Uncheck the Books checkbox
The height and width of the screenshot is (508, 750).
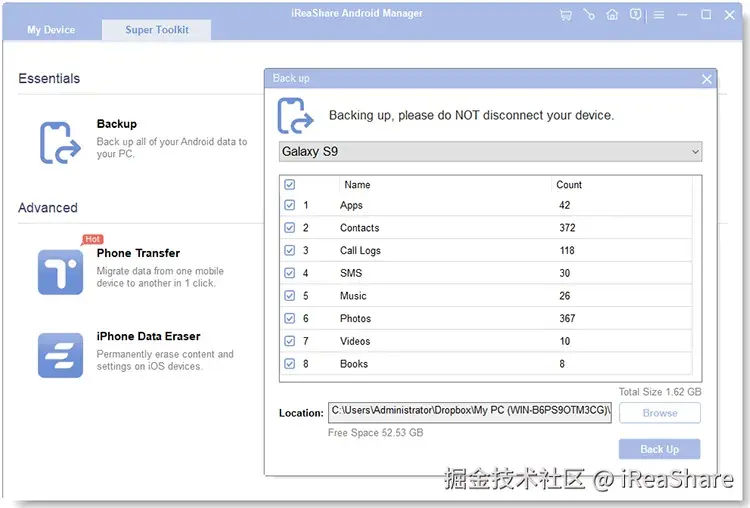[x=289, y=364]
